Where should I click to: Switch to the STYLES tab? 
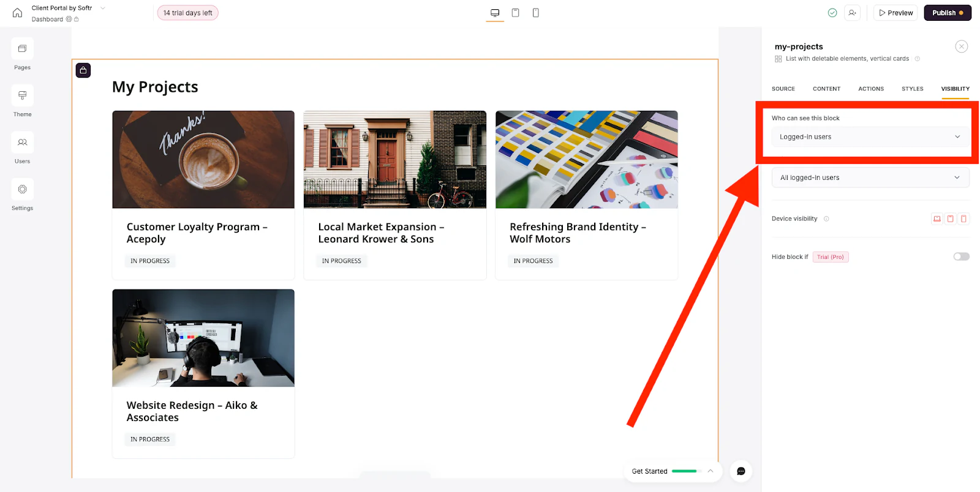click(x=913, y=89)
